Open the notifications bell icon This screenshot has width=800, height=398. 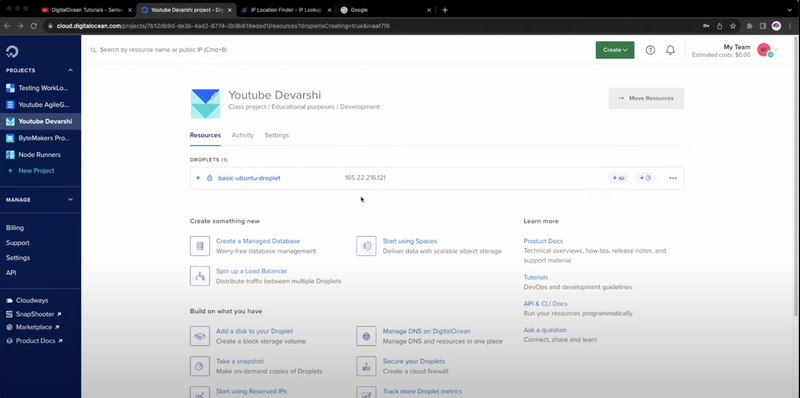(x=670, y=50)
